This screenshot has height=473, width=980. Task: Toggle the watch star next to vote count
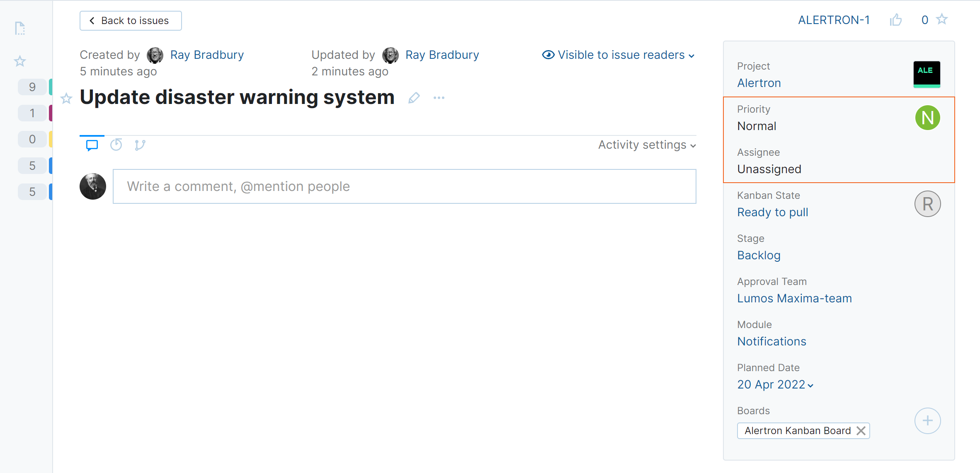click(x=942, y=19)
